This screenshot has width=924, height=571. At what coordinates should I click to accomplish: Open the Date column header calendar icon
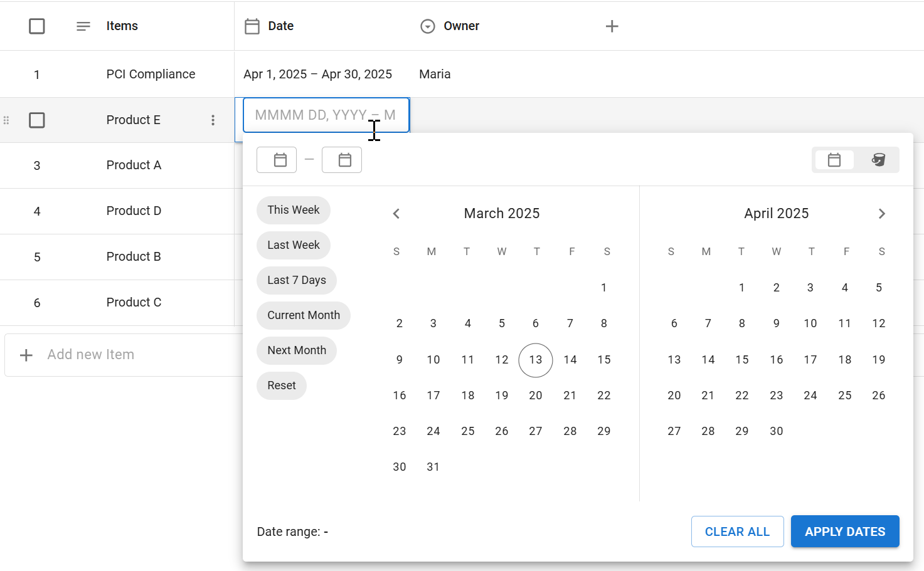253,26
